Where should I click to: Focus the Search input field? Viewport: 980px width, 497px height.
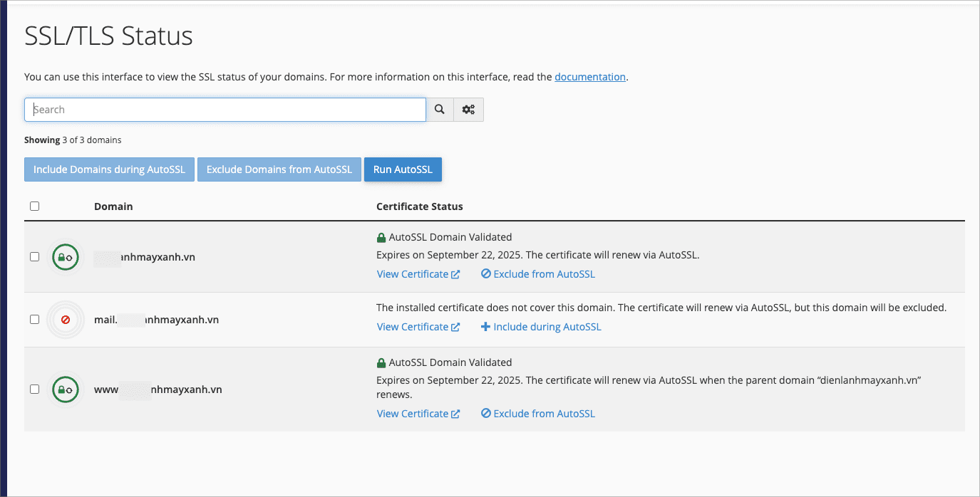tap(225, 110)
